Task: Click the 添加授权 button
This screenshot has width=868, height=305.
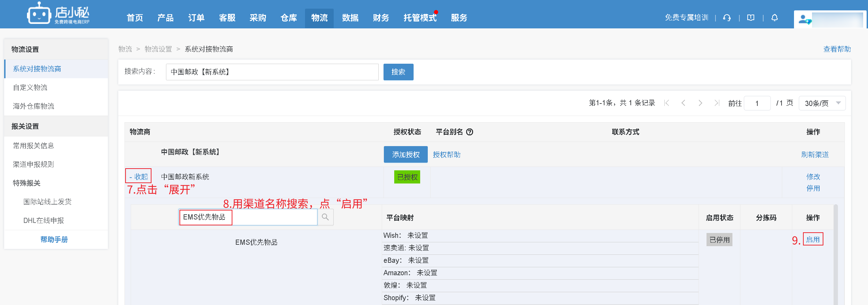Action: [x=406, y=154]
